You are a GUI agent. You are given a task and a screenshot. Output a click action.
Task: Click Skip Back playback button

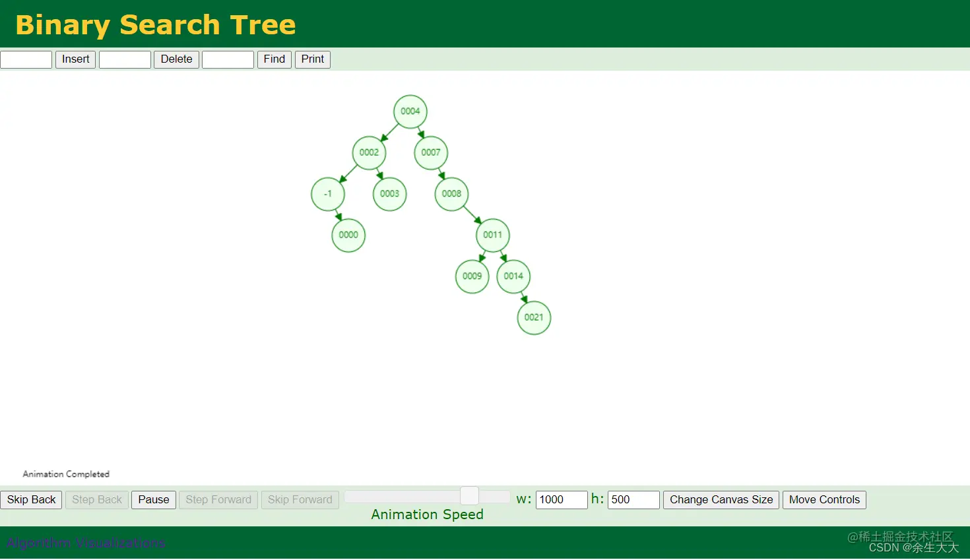[x=32, y=500]
